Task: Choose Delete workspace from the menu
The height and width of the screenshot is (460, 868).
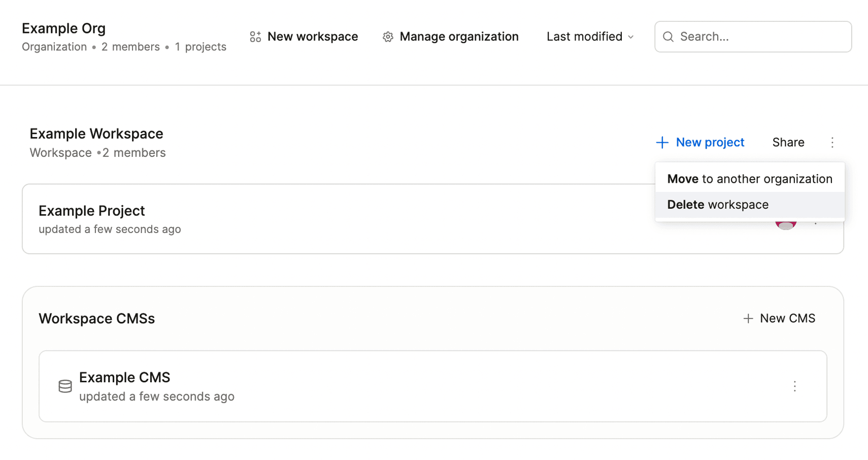Action: click(750, 205)
